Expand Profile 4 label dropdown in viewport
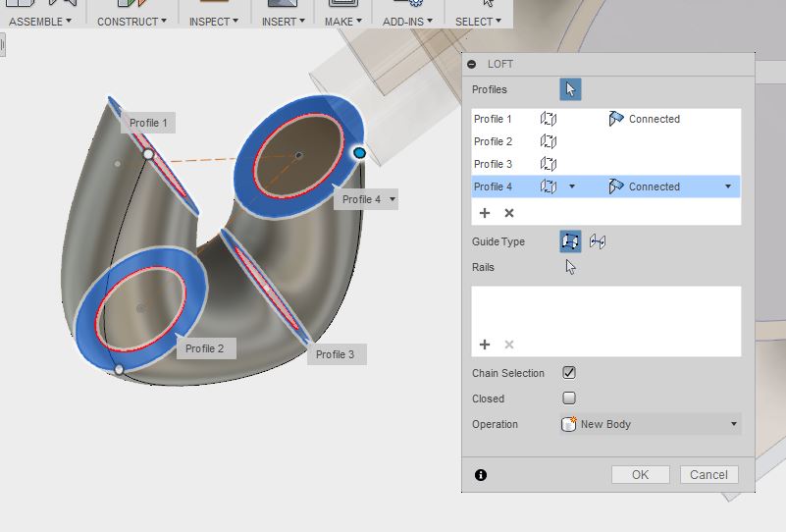The height and width of the screenshot is (532, 786). point(393,199)
